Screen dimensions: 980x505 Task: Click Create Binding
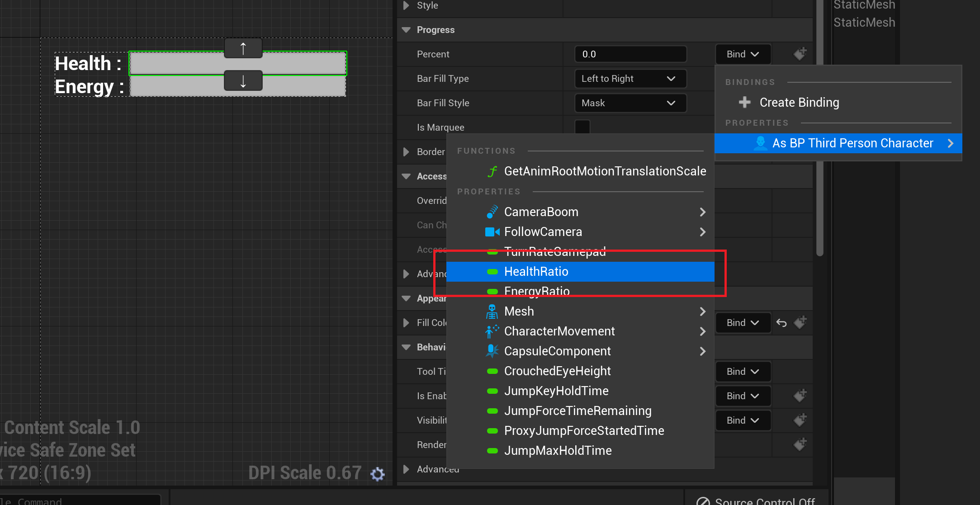[799, 103]
